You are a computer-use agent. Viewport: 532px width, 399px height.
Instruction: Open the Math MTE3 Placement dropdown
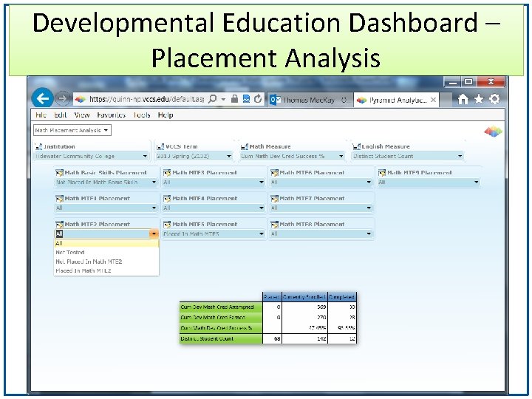[x=262, y=183]
